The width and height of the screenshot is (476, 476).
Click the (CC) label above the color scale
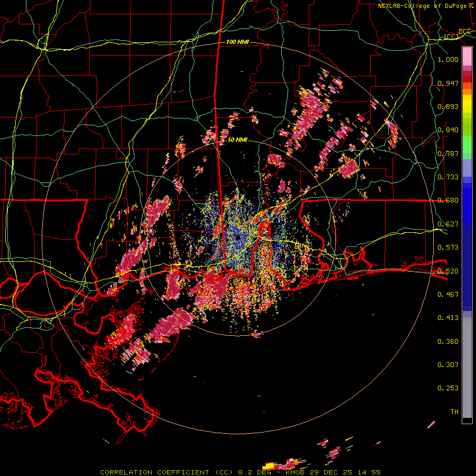(x=452, y=37)
